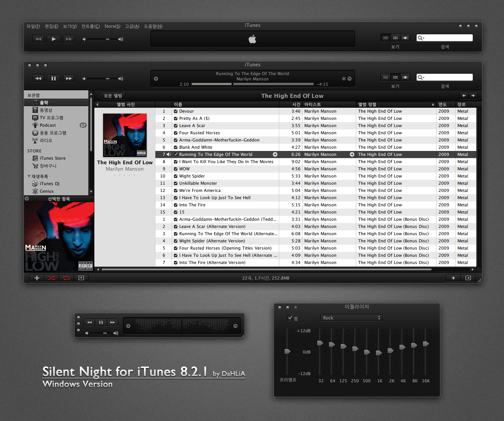Viewport: 504px width, 421px height.
Task: Uncheck the song Unkillable Monster
Action: tap(176, 184)
